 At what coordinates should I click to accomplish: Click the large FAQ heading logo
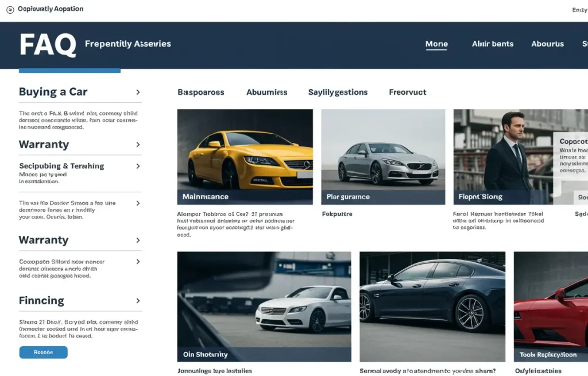tap(48, 45)
